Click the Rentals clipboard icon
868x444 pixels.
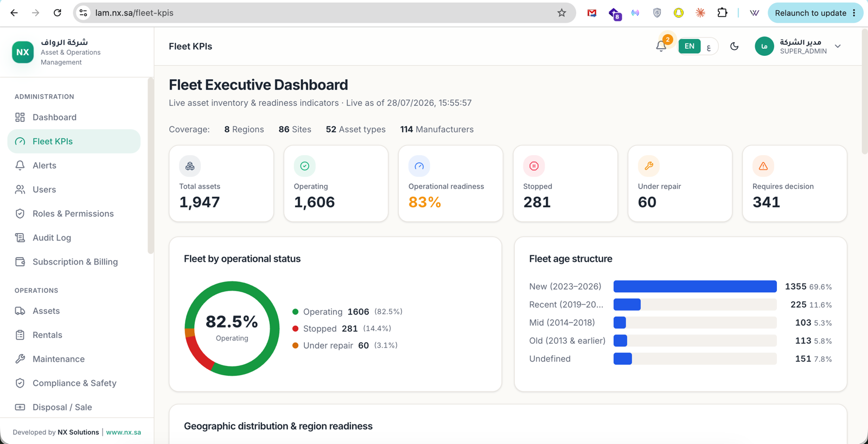click(20, 335)
